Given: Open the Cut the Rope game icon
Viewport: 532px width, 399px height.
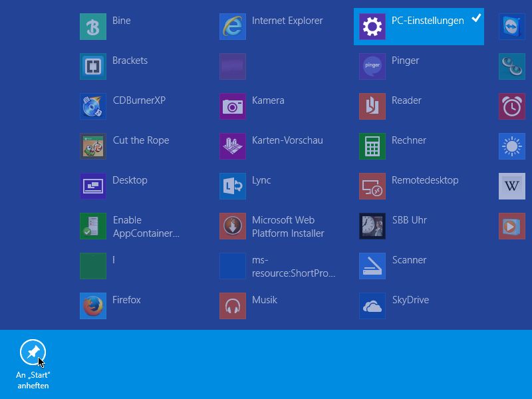Looking at the screenshot, I should tap(93, 146).
